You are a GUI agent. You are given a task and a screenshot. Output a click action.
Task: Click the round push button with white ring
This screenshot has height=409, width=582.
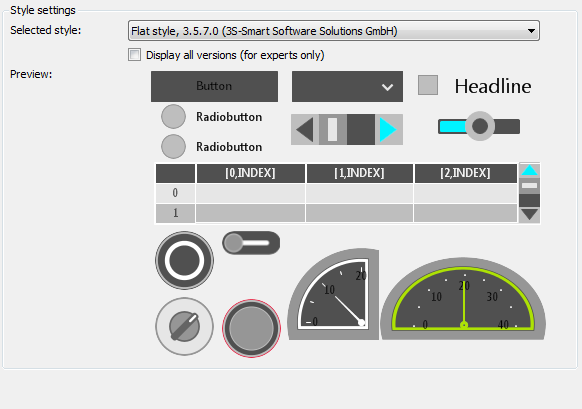pyautogui.click(x=184, y=261)
